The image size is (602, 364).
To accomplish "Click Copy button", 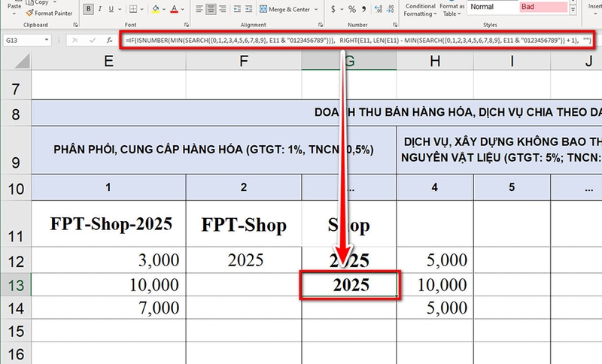I will click(38, 2).
